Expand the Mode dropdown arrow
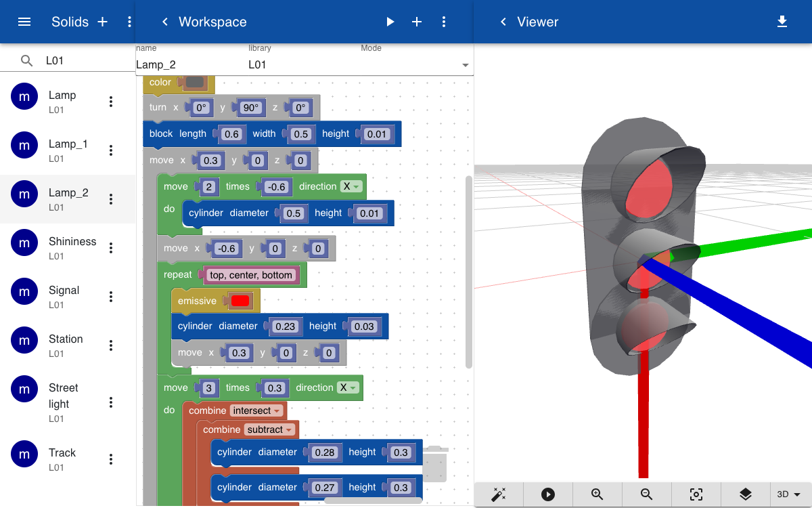The width and height of the screenshot is (812, 508). (x=466, y=65)
